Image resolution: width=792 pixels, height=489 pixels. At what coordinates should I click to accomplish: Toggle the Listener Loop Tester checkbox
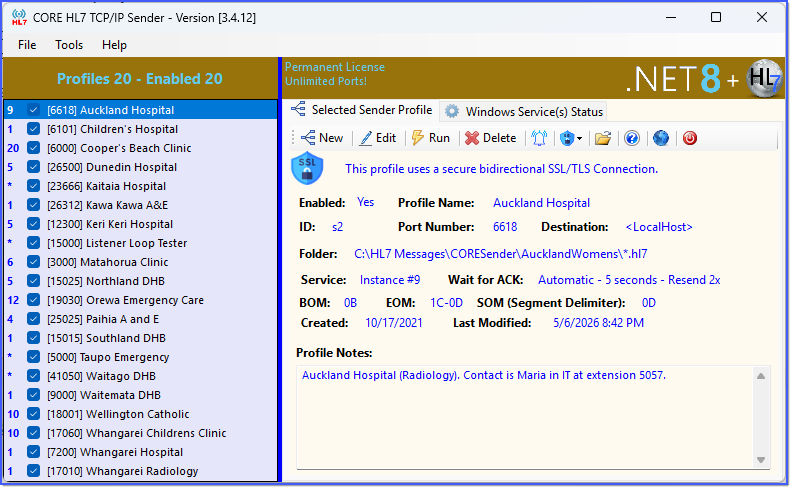click(x=33, y=243)
